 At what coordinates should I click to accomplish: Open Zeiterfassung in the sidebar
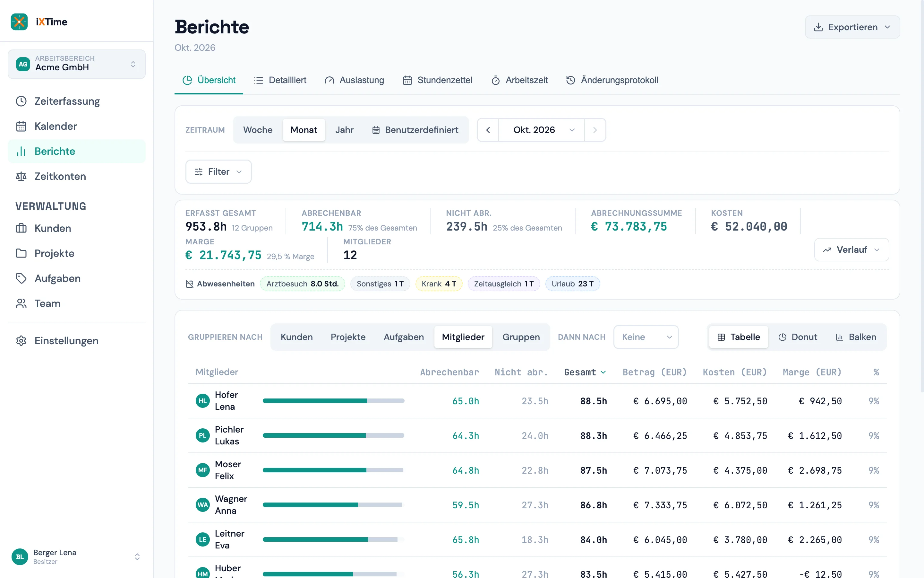(76, 101)
